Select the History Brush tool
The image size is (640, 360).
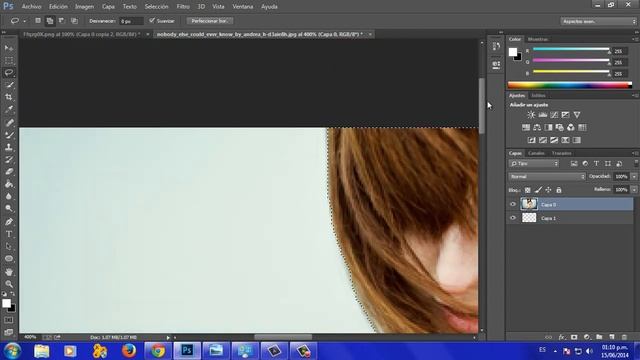pos(9,159)
